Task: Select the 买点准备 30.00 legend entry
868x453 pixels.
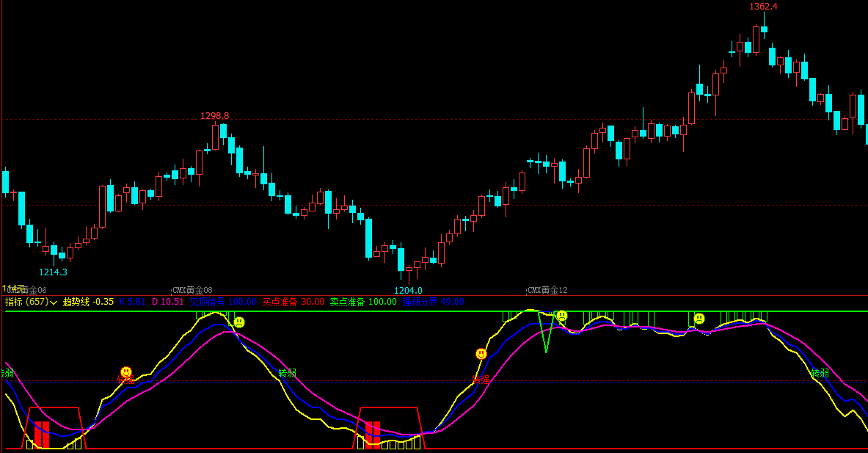Action: point(293,302)
